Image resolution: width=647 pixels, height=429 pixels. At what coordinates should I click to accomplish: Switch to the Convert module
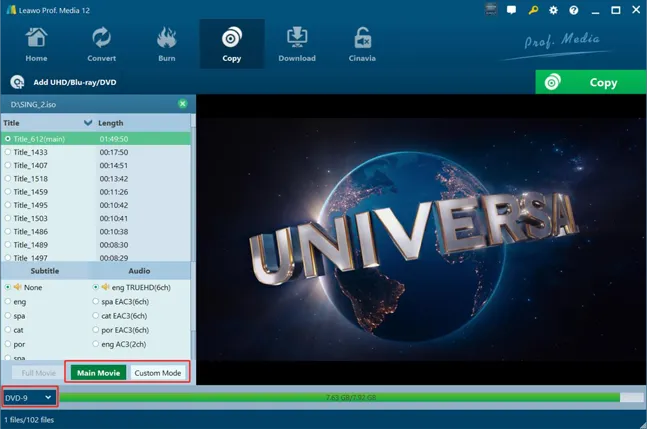(x=101, y=44)
